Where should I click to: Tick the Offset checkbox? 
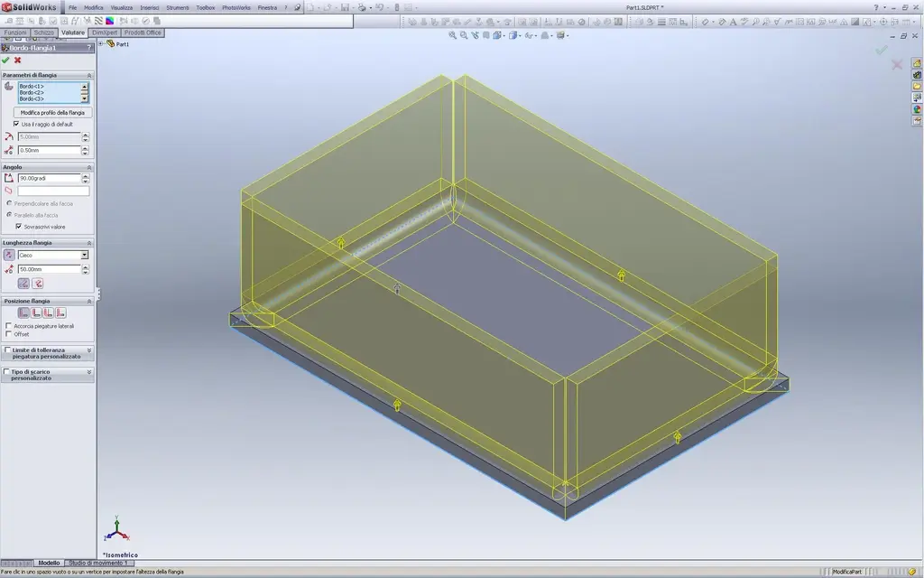point(9,334)
